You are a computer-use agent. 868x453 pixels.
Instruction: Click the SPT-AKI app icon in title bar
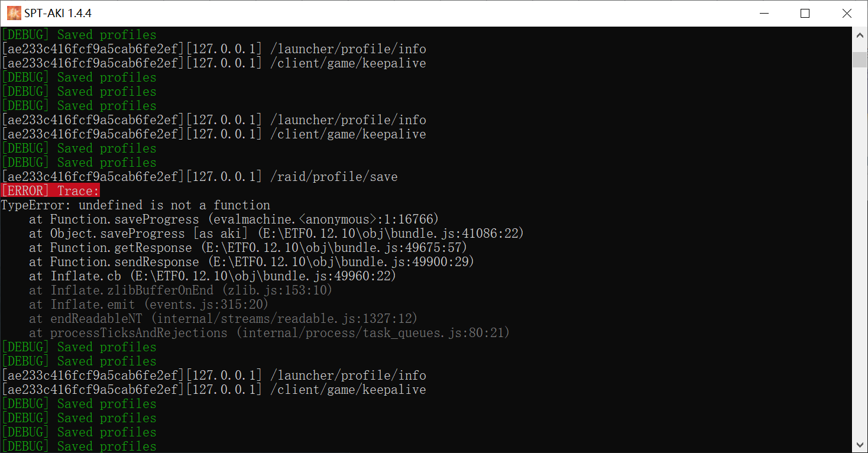click(14, 13)
